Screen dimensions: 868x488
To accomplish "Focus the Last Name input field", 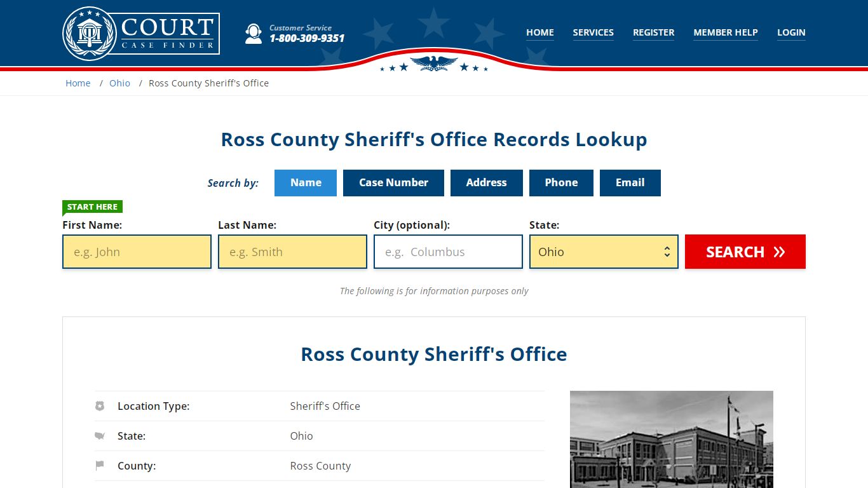I will click(x=292, y=252).
